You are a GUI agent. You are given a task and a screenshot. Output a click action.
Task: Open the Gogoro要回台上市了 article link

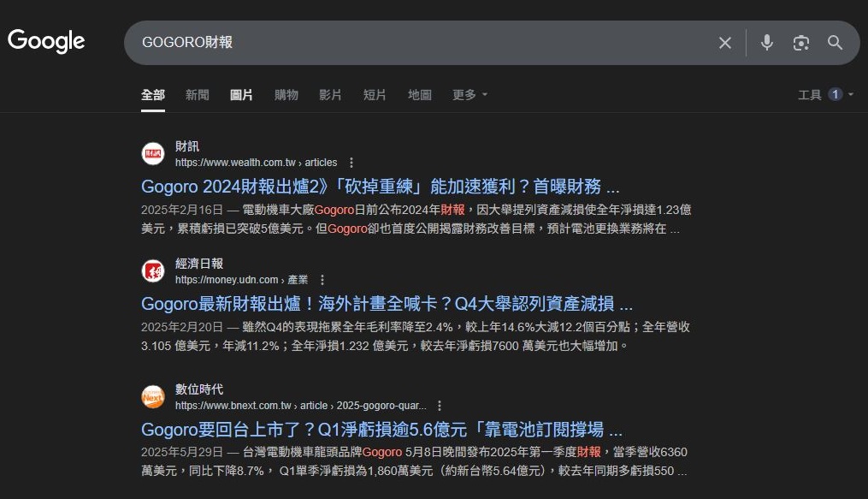382,429
